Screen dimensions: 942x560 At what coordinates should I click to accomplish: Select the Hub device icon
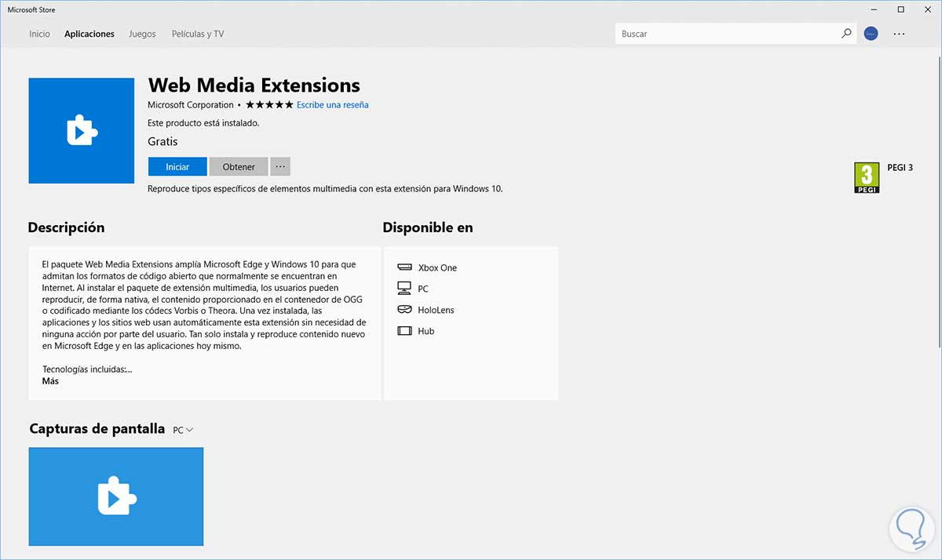(404, 331)
